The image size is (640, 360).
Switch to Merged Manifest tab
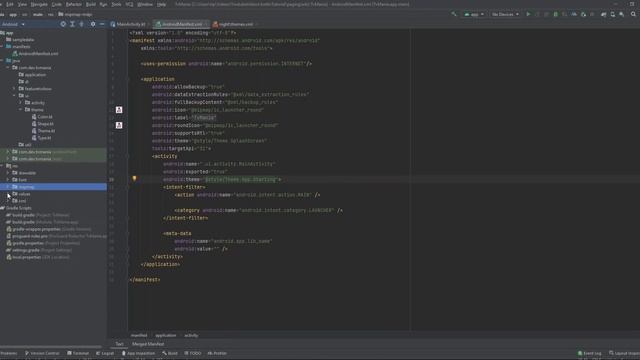click(x=148, y=344)
